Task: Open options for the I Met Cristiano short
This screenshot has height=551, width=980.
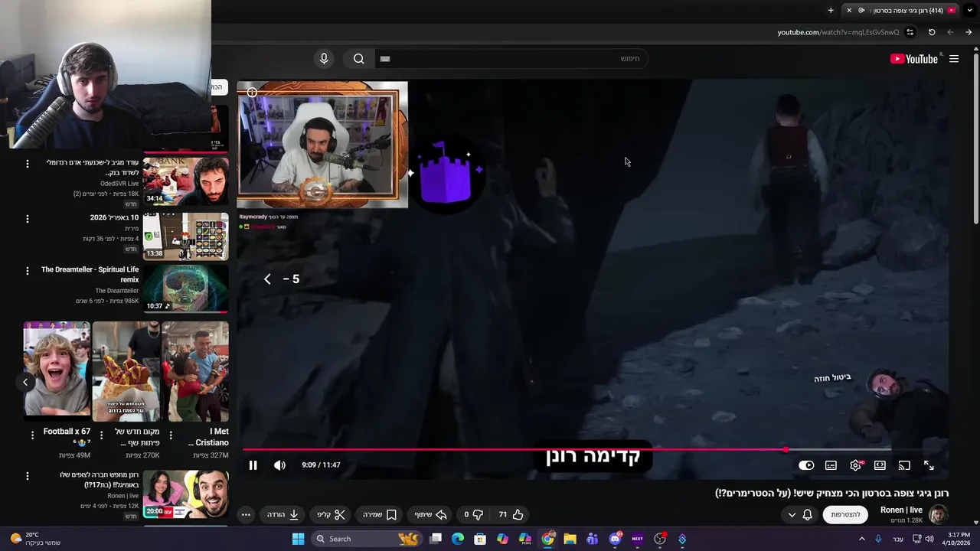Action: click(x=171, y=435)
